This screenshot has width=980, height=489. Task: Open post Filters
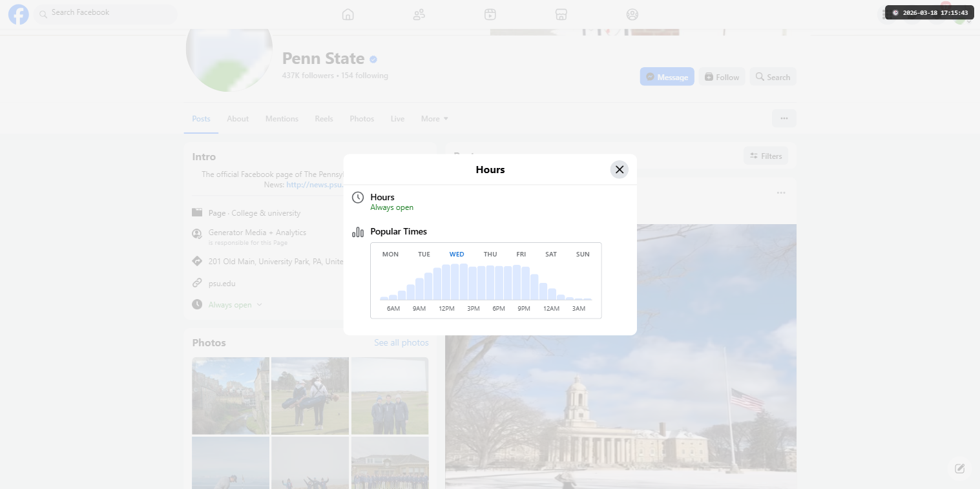pyautogui.click(x=766, y=156)
